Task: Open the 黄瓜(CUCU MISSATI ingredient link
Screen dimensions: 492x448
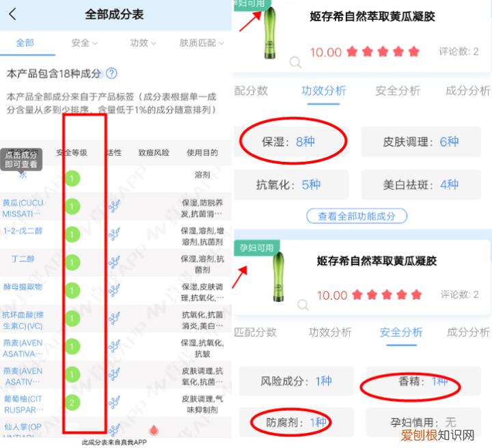Action: click(23, 208)
